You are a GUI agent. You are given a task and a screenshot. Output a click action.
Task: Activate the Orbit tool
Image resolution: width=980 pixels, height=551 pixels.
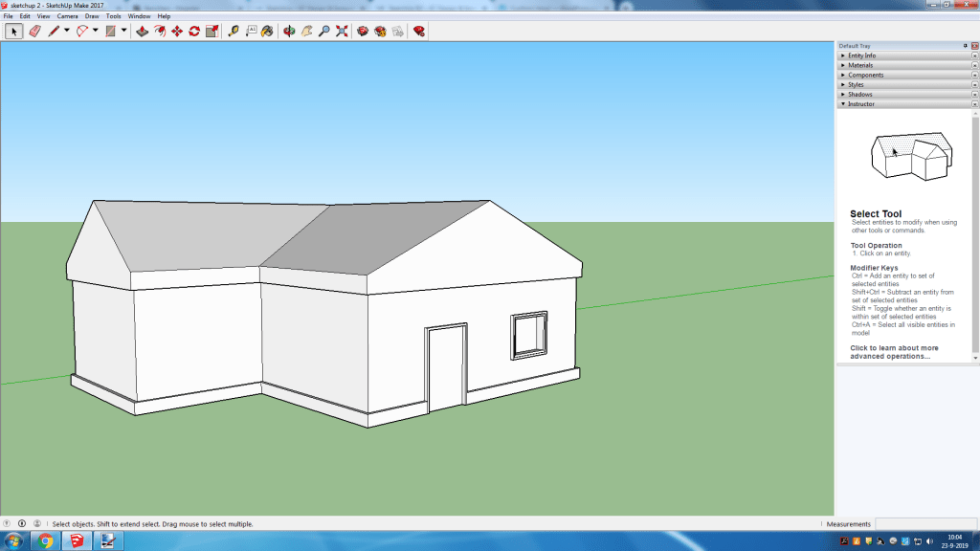(289, 32)
